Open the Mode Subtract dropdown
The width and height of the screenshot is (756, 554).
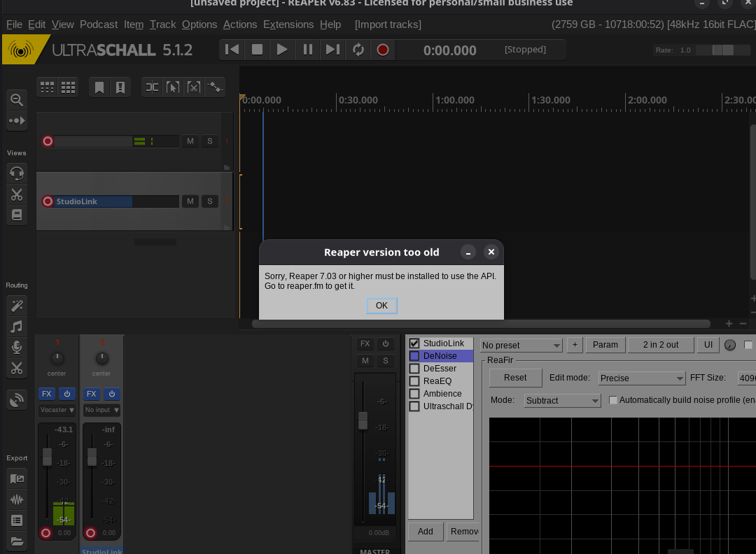(x=562, y=401)
